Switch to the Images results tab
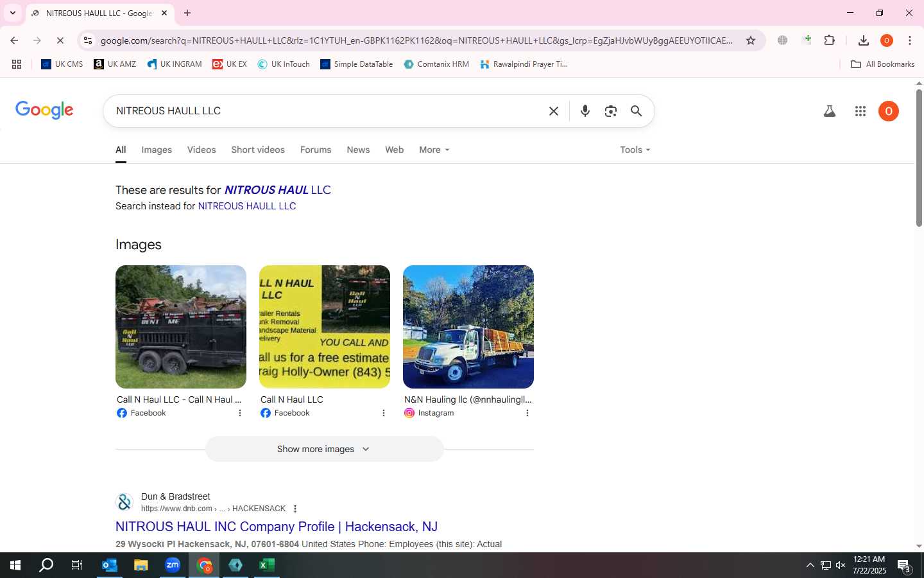This screenshot has height=578, width=924. click(x=157, y=150)
